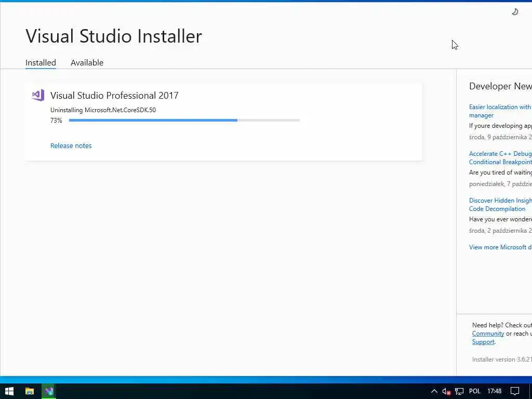Click the 'środa, 2 października' news date
Image resolution: width=532 pixels, height=399 pixels.
tap(500, 231)
